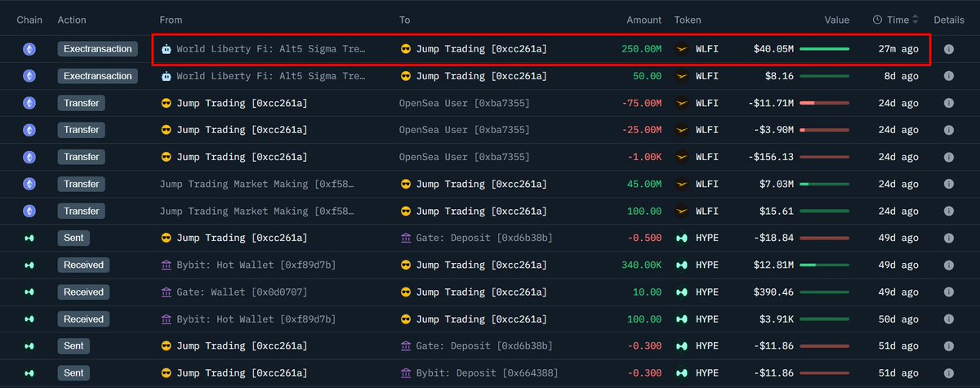Open OpenSea User [0xba7355] in the -1.00K row

coord(464,157)
